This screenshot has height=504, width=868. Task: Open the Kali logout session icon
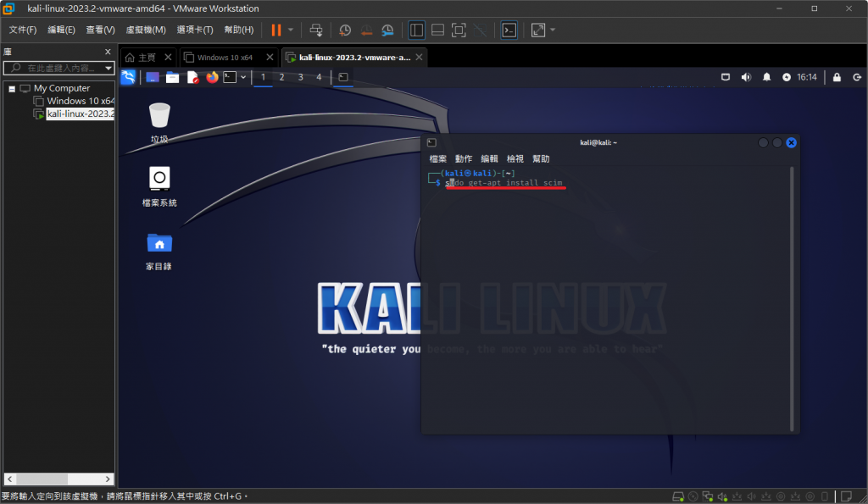click(857, 77)
